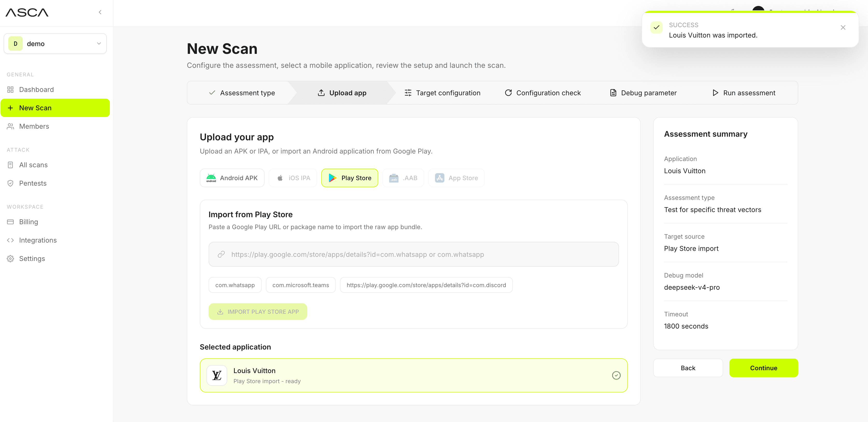Choose App Store import option

457,178
